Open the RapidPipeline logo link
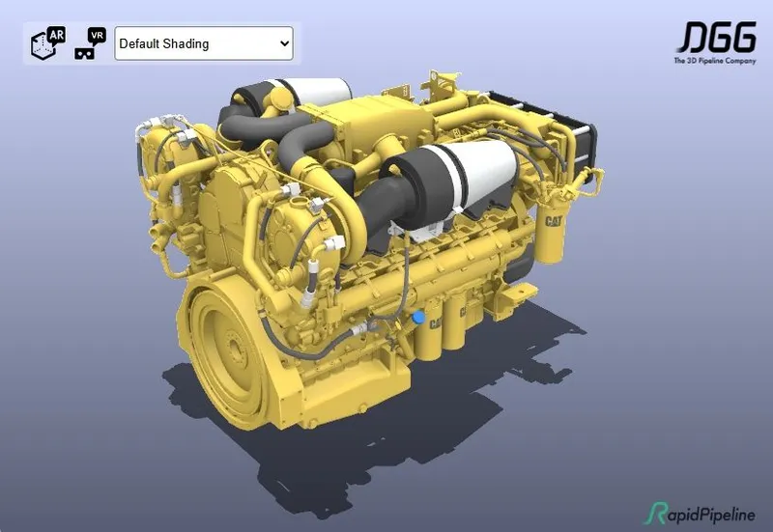 (704, 512)
